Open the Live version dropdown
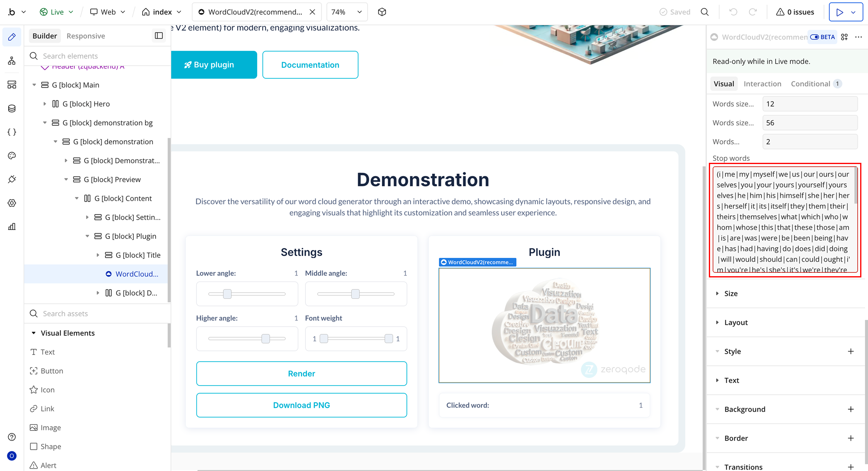The width and height of the screenshot is (868, 471). [57, 12]
